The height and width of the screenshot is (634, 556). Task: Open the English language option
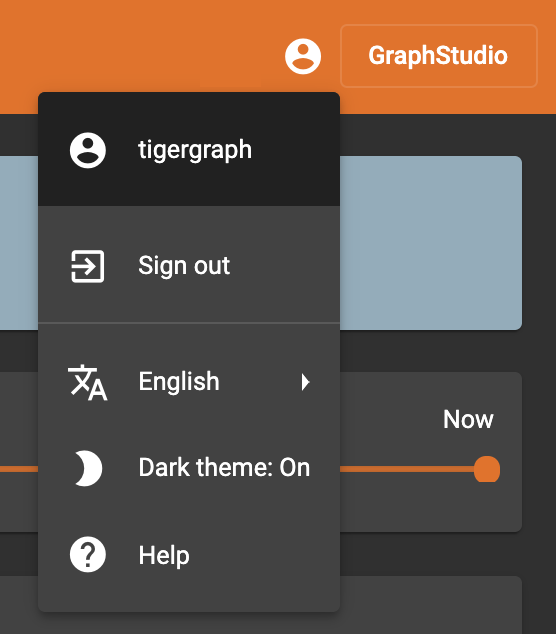[189, 382]
